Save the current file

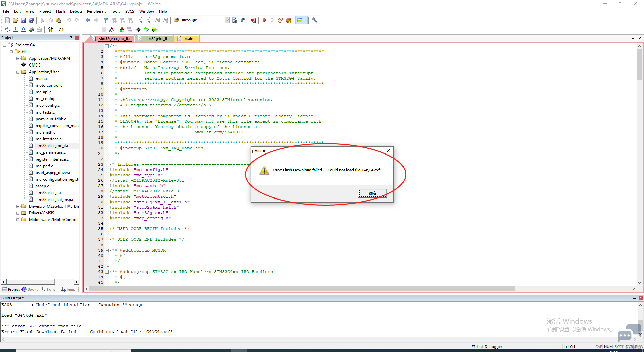pos(23,20)
